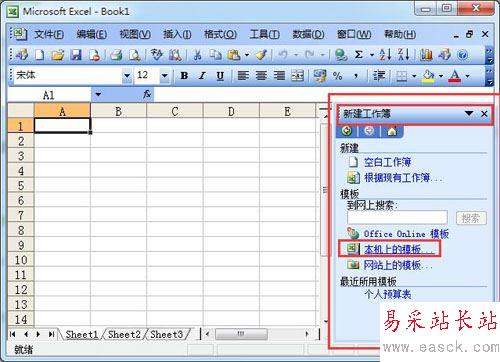
Task: Click the Paste clipboard icon
Action: pyautogui.click(x=234, y=55)
